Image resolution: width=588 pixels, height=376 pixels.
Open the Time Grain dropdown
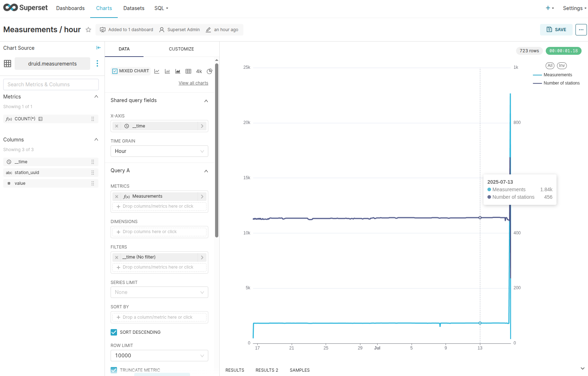click(159, 151)
